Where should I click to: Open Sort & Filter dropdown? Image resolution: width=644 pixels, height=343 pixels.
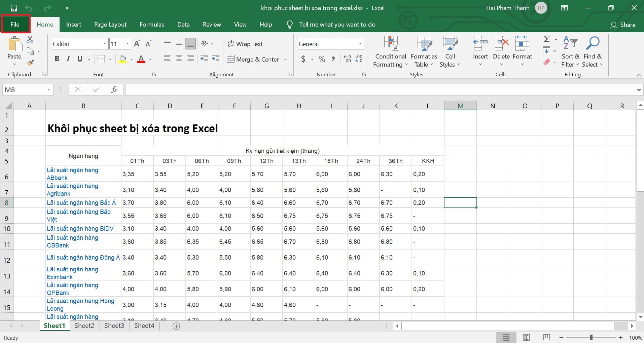[570, 52]
